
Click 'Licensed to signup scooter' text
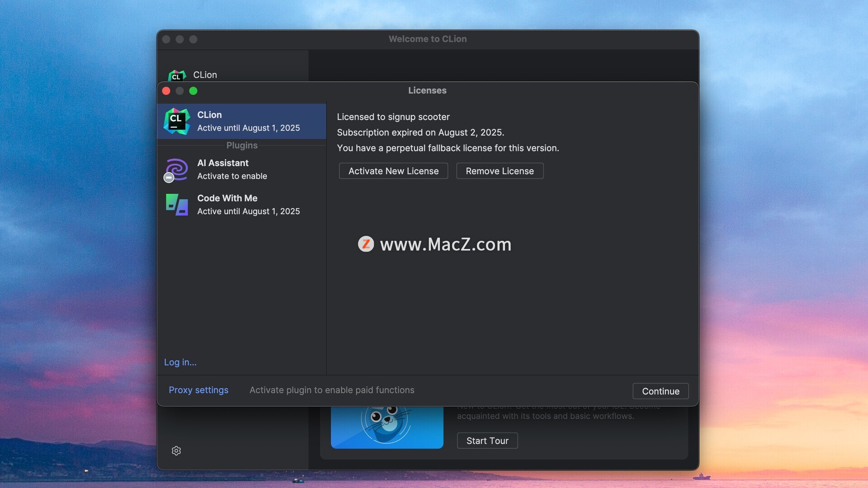(393, 117)
